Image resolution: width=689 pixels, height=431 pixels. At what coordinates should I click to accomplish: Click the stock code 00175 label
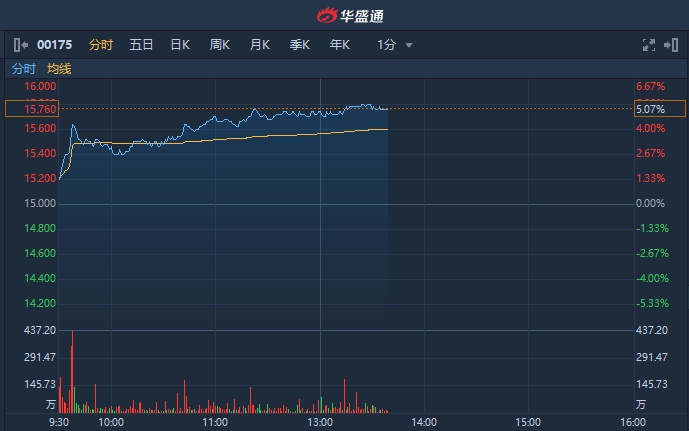pos(56,45)
